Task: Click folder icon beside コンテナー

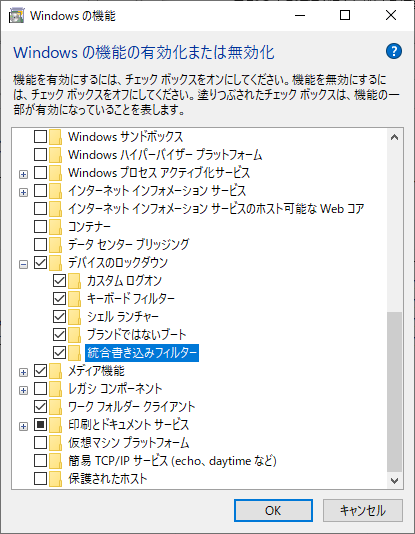Action: coord(55,226)
